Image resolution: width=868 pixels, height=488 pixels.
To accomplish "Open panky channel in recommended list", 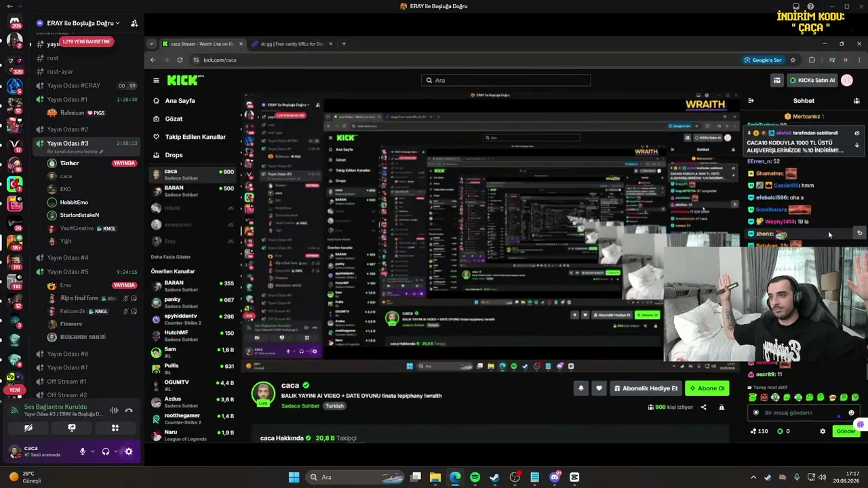I will click(x=193, y=303).
